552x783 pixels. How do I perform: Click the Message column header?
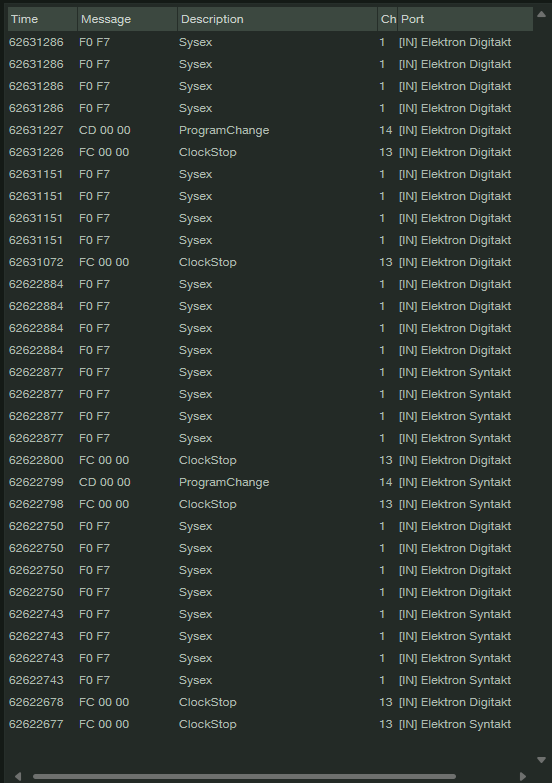click(x=127, y=19)
